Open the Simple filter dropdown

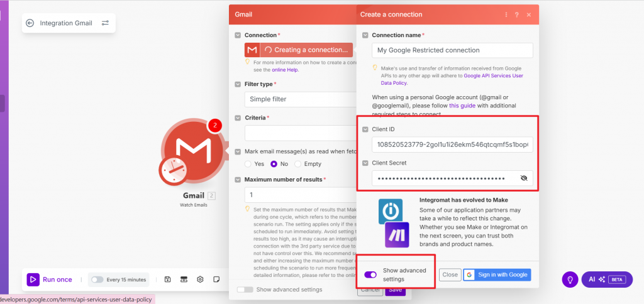click(x=301, y=99)
